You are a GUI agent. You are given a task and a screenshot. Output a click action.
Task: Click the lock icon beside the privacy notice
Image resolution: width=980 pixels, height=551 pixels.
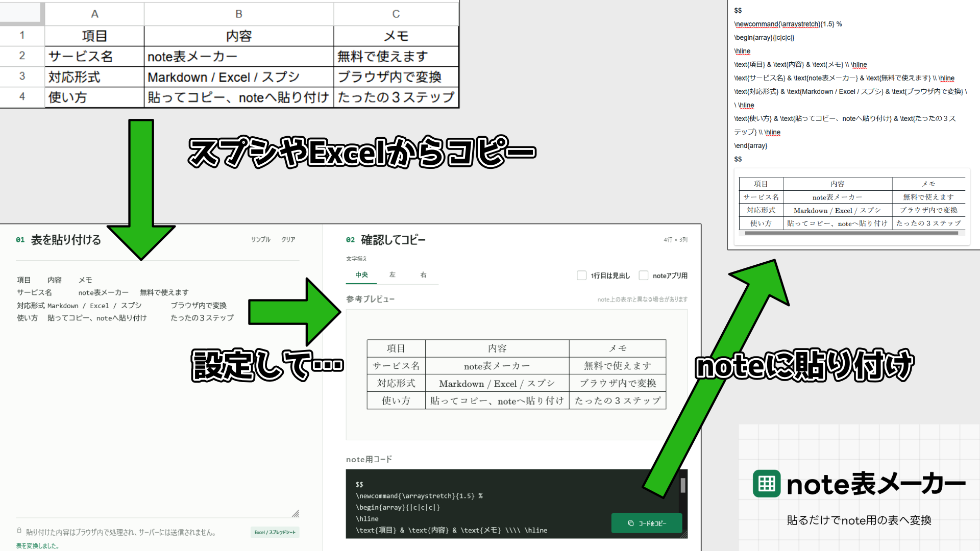19,531
